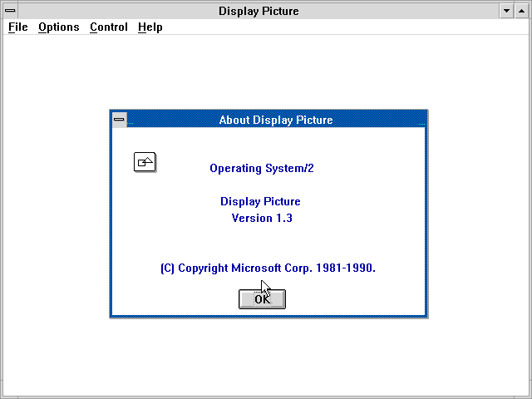Open the File menu
Screen dimensions: 532x399
click(18, 27)
